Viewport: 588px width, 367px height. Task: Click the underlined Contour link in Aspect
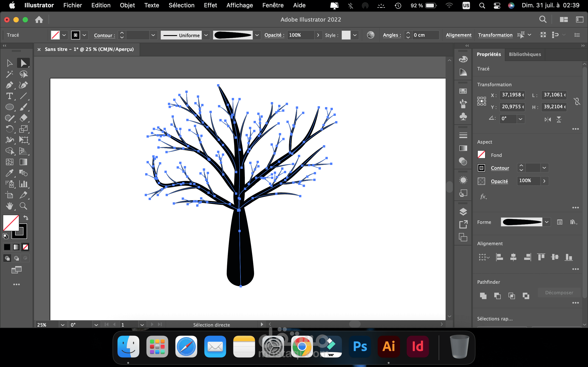[x=500, y=168]
